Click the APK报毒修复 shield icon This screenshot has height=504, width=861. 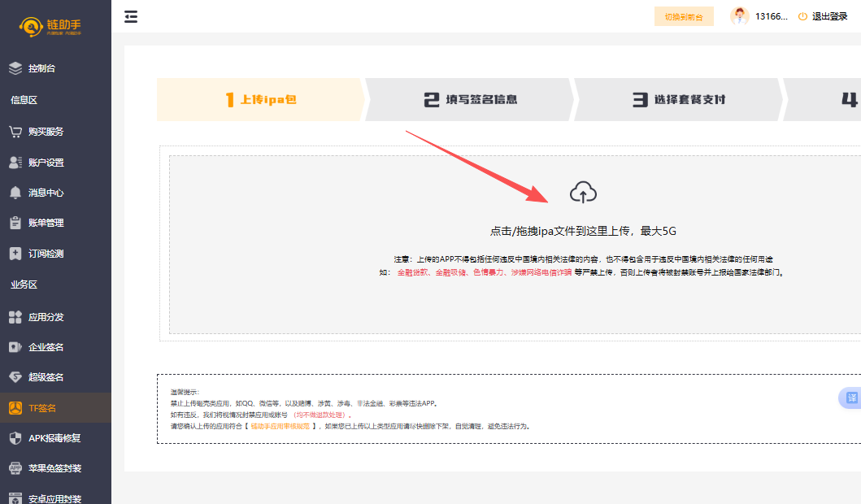pyautogui.click(x=15, y=438)
